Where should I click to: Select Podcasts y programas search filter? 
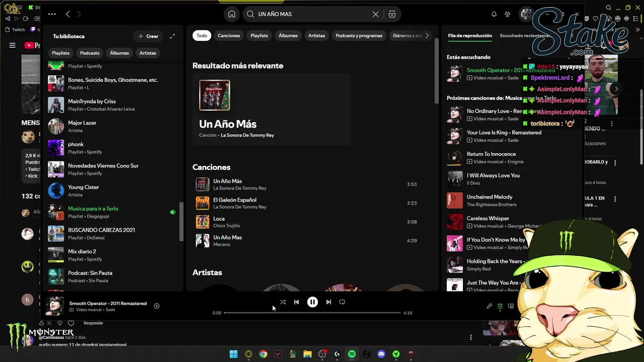coord(359,36)
